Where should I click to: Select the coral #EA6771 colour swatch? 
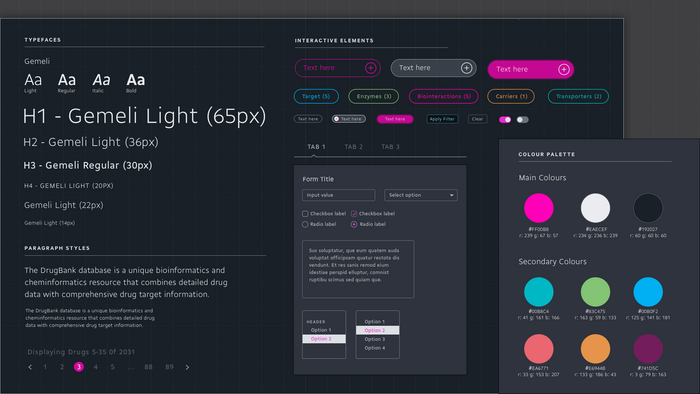[x=538, y=349]
